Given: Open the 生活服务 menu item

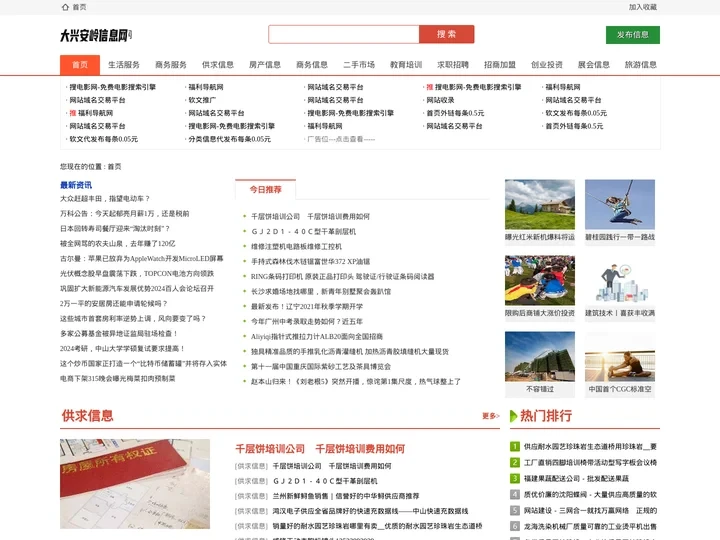Looking at the screenshot, I should tap(124, 65).
